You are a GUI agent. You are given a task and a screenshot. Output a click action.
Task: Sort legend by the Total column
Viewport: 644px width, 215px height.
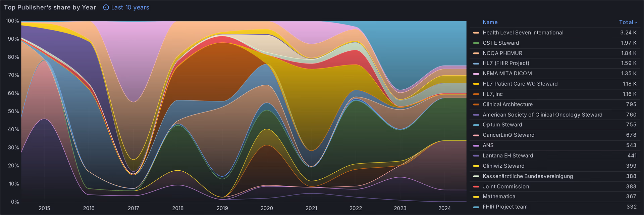[626, 22]
